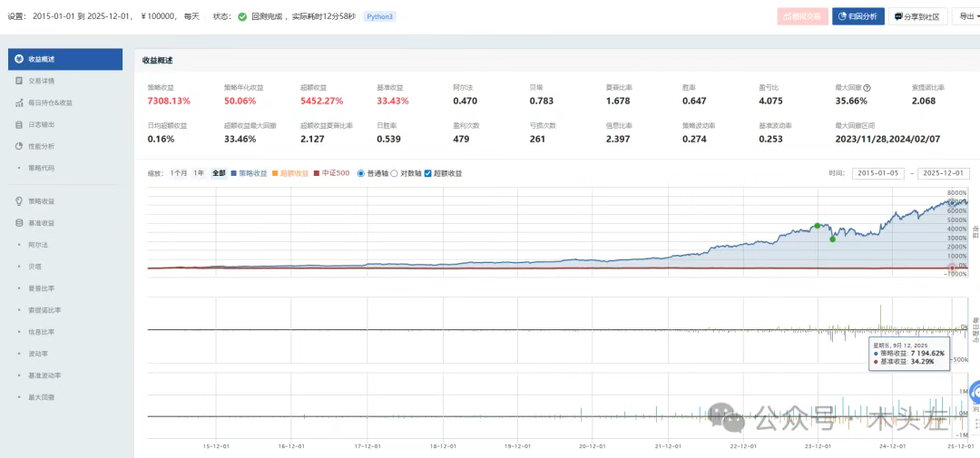This screenshot has height=458, width=980.
Task: Open 每日持仓&收益 in the sidebar
Action: tap(49, 102)
